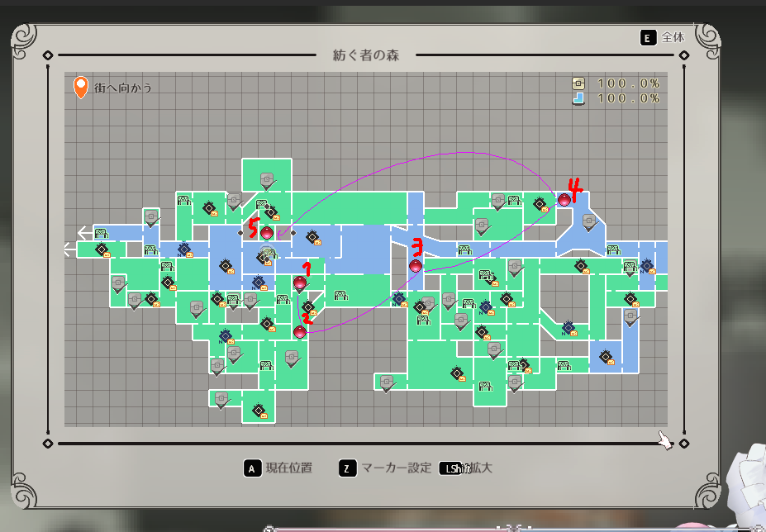
Task: Click the gray checked marker in the bottom-left protruding room
Action: 222,400
